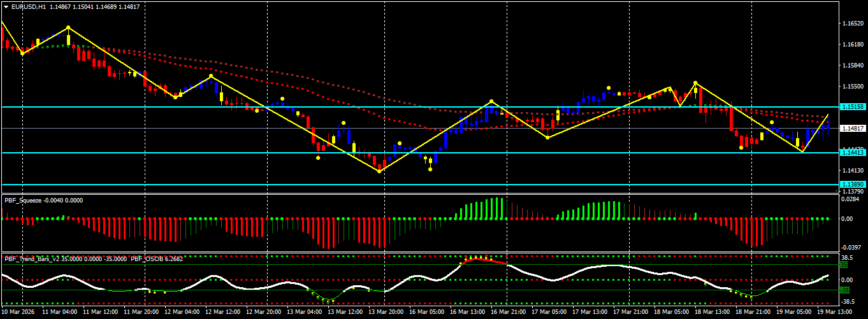Click 0.00 on the Trend_Bars scale
Viewport: 868px width, 319px height.
point(847,280)
